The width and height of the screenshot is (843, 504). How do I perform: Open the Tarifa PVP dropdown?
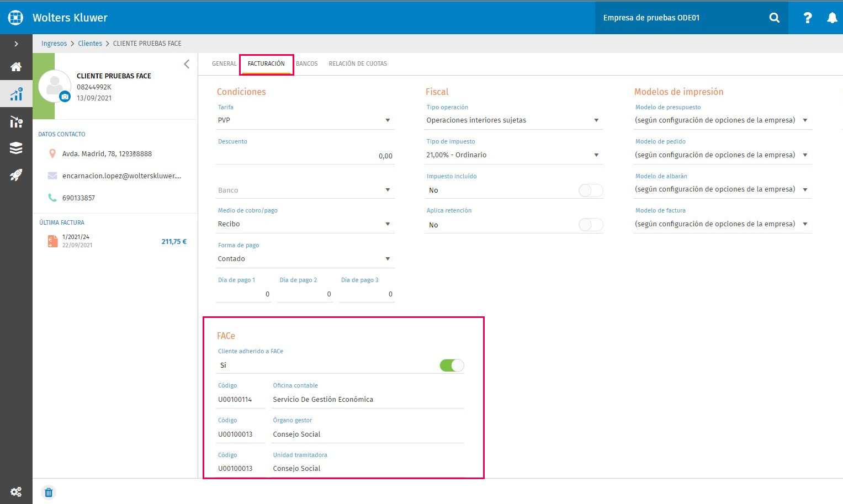305,120
